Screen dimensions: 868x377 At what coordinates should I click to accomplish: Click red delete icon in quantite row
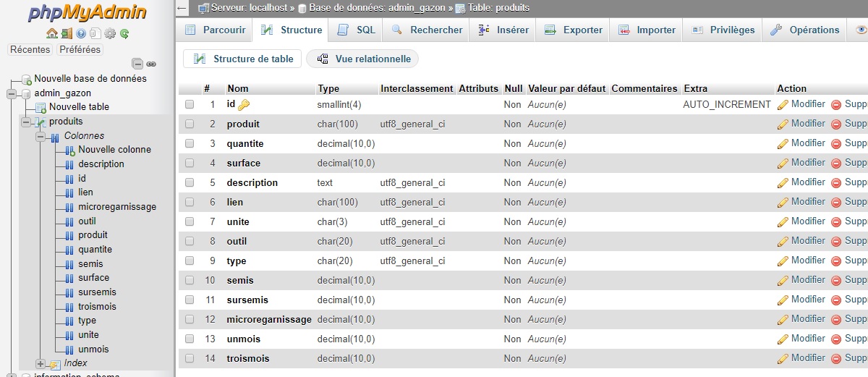836,144
